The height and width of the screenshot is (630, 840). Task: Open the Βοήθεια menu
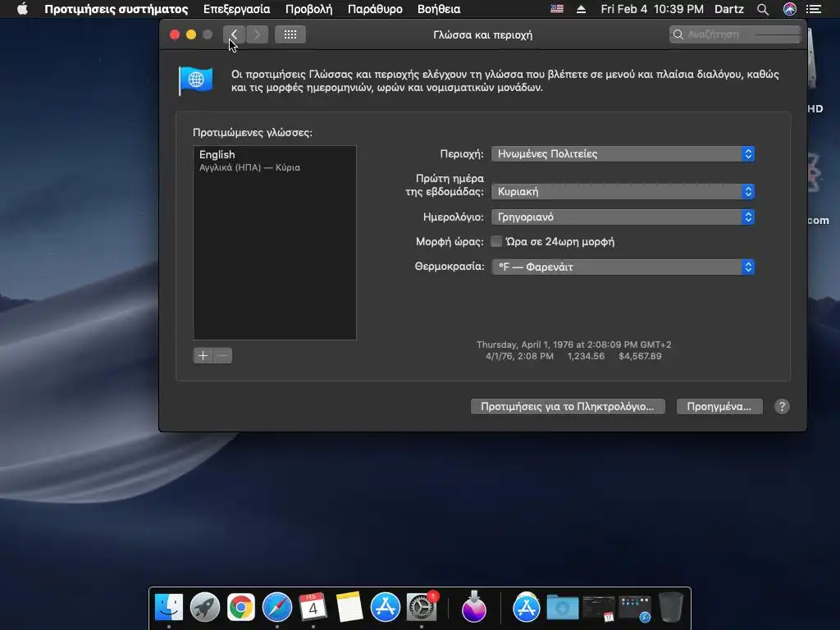[440, 9]
